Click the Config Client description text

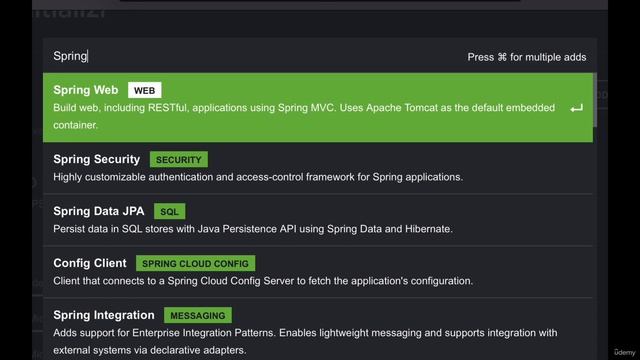263,281
